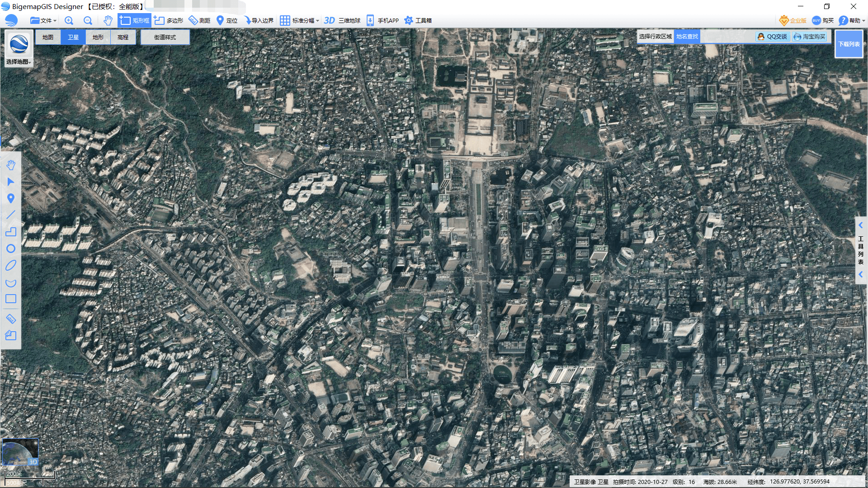Click the 定位 locate pin tool
The image size is (868, 488).
click(227, 20)
